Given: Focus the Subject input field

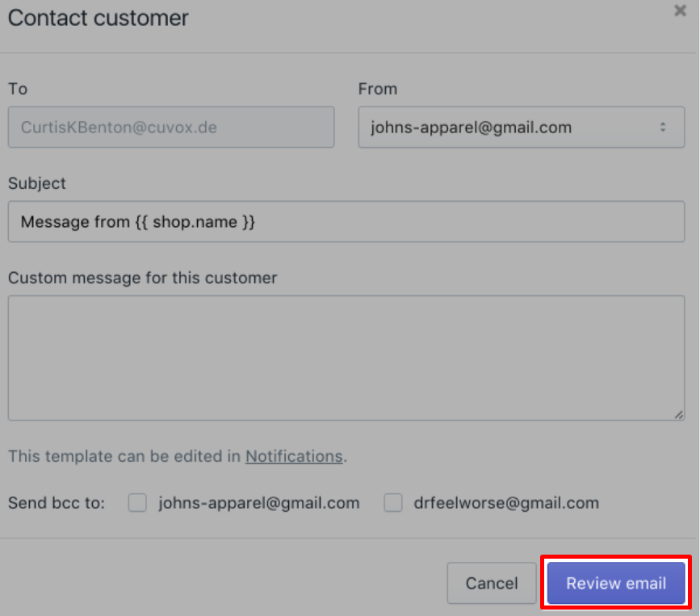Looking at the screenshot, I should pyautogui.click(x=346, y=222).
